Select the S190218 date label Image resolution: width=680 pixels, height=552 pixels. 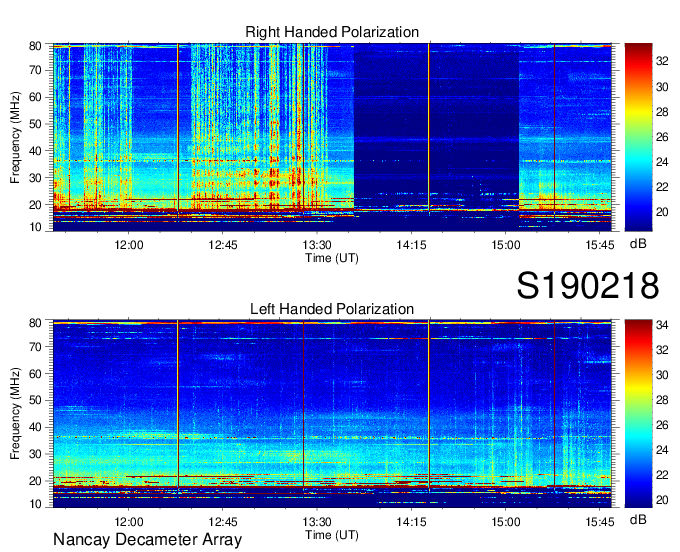click(588, 286)
